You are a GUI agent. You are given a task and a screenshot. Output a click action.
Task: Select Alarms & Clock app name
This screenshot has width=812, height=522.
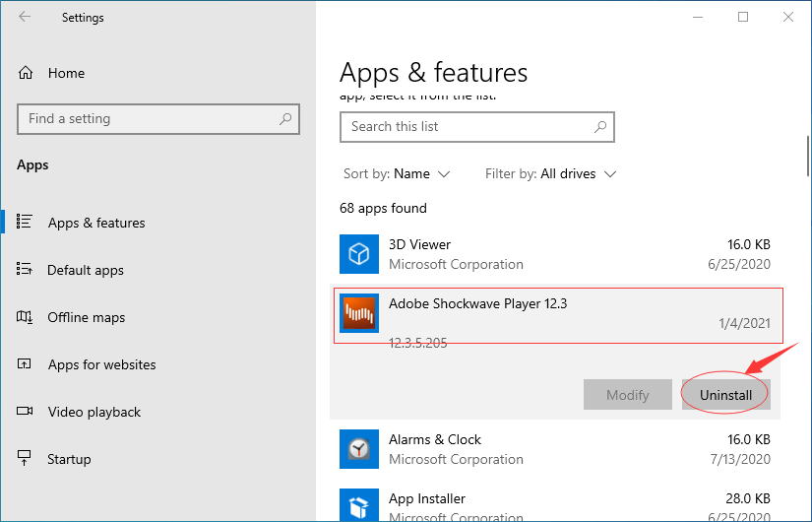434,439
